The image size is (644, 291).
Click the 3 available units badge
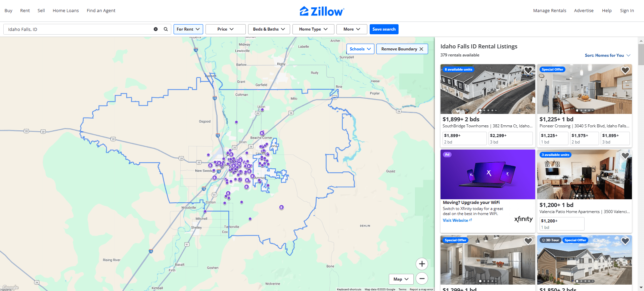pos(555,155)
